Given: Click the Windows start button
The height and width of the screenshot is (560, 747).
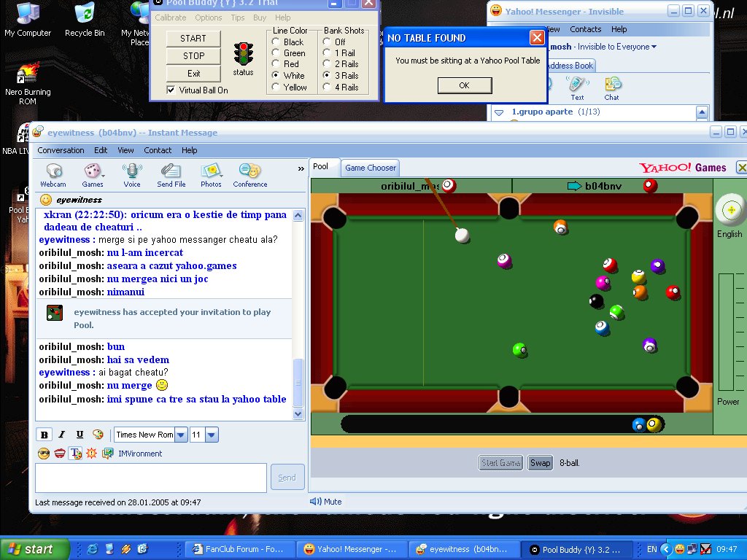Looking at the screenshot, I should tap(35, 549).
